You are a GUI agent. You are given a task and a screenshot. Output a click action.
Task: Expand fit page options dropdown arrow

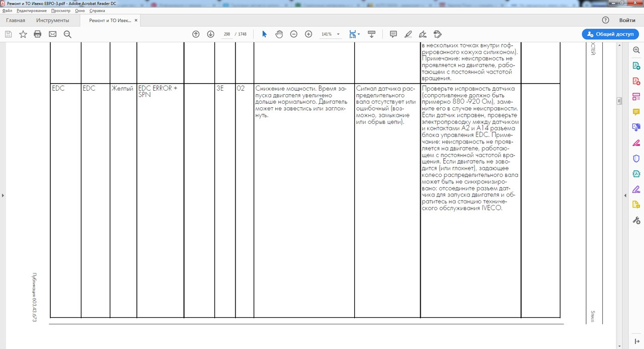(359, 35)
